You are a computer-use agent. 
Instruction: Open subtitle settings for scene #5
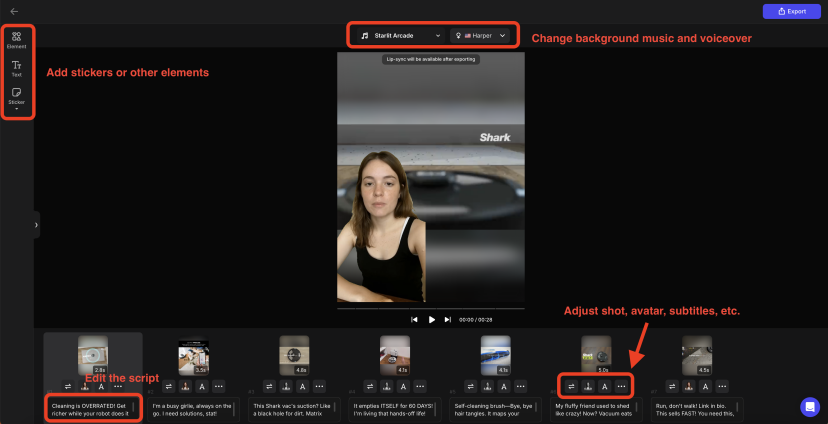point(504,387)
